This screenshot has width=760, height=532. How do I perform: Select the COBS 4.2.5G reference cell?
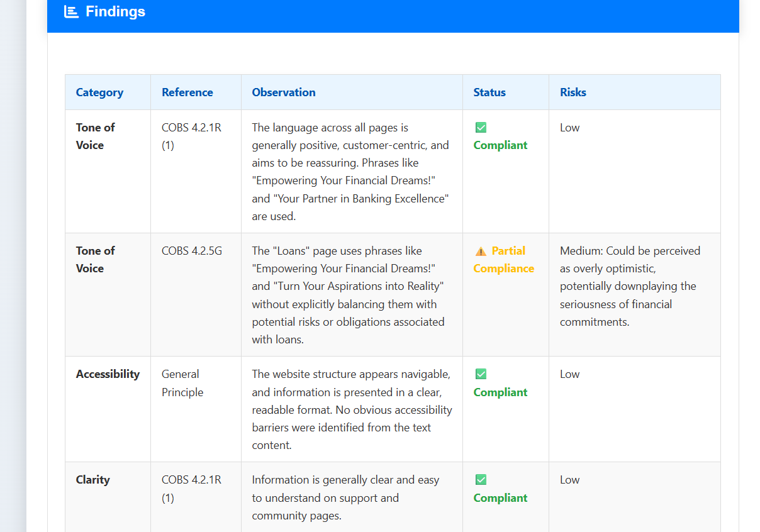[x=191, y=251]
